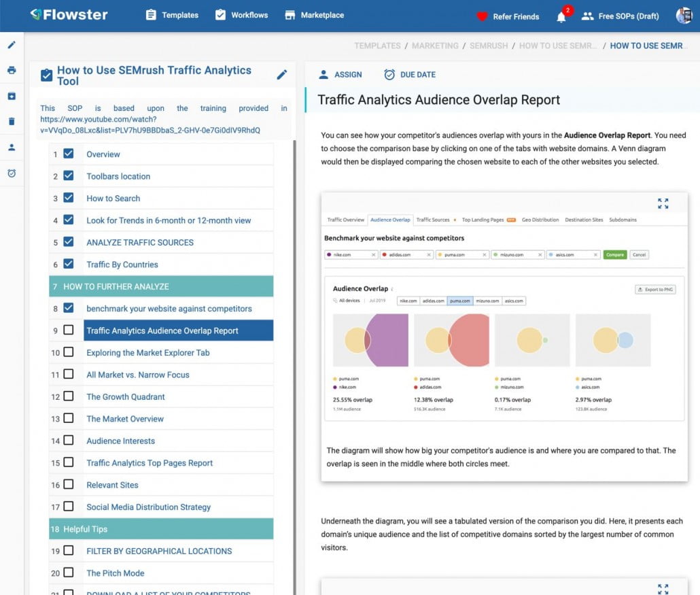Click the person icon in left sidebar
This screenshot has height=595, width=700.
pyautogui.click(x=12, y=147)
